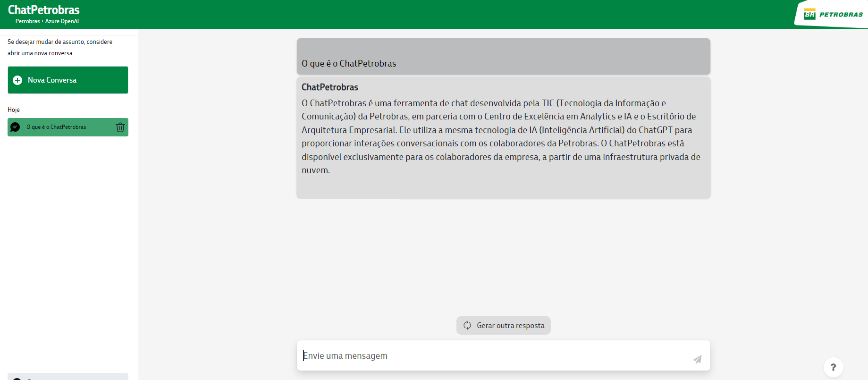Focus the 'Envie uma mensagem' input field
This screenshot has width=868, height=380.
tap(493, 356)
